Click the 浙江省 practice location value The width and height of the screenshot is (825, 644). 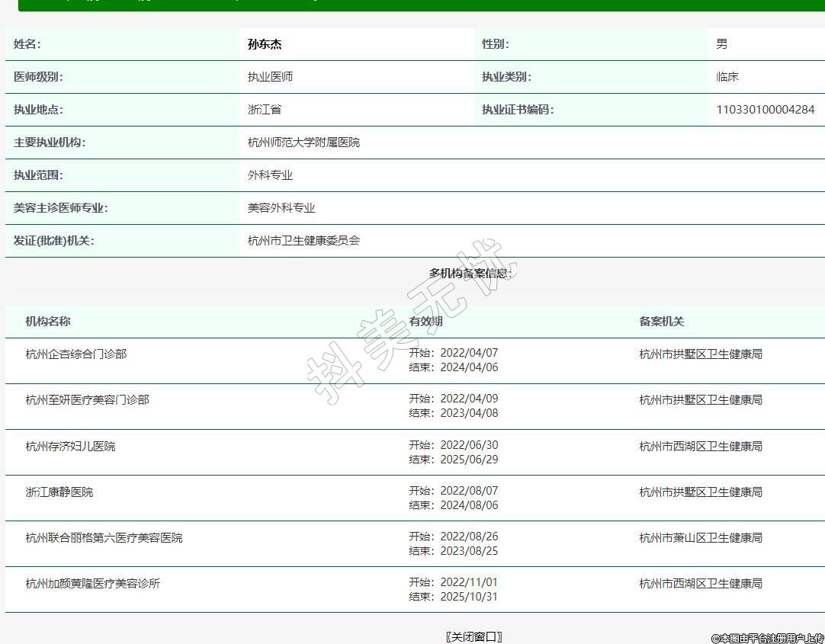265,110
